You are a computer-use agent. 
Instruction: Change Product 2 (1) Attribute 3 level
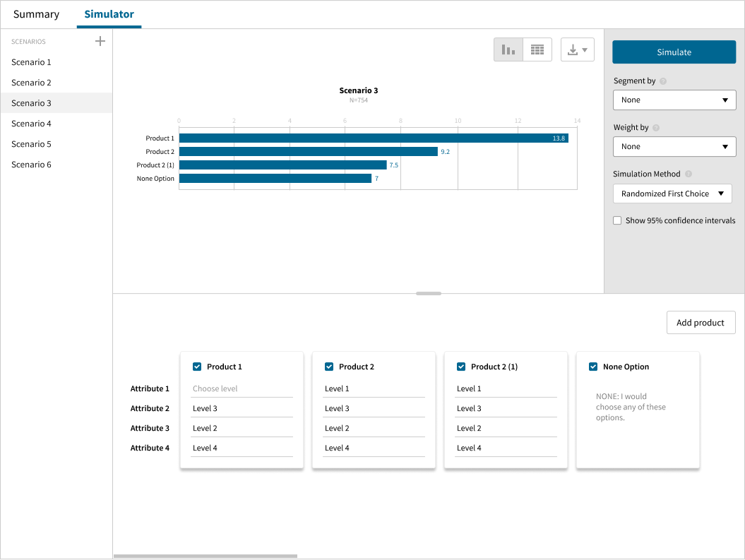(506, 429)
